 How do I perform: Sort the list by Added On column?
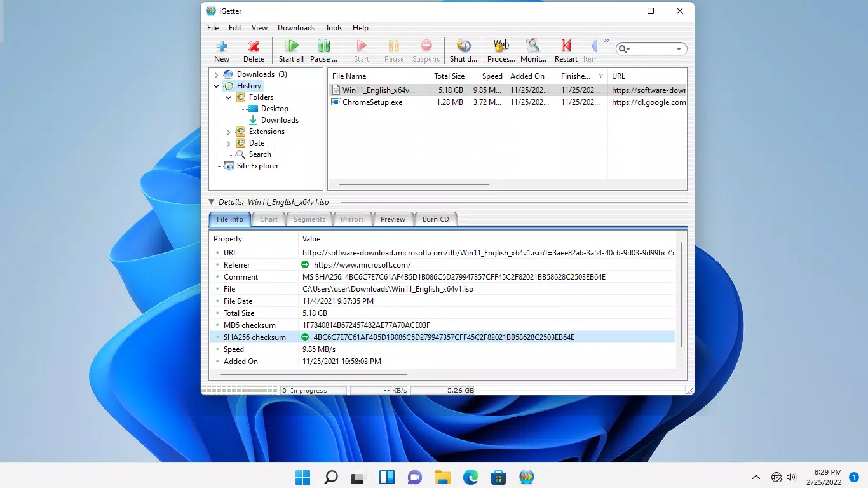point(531,76)
